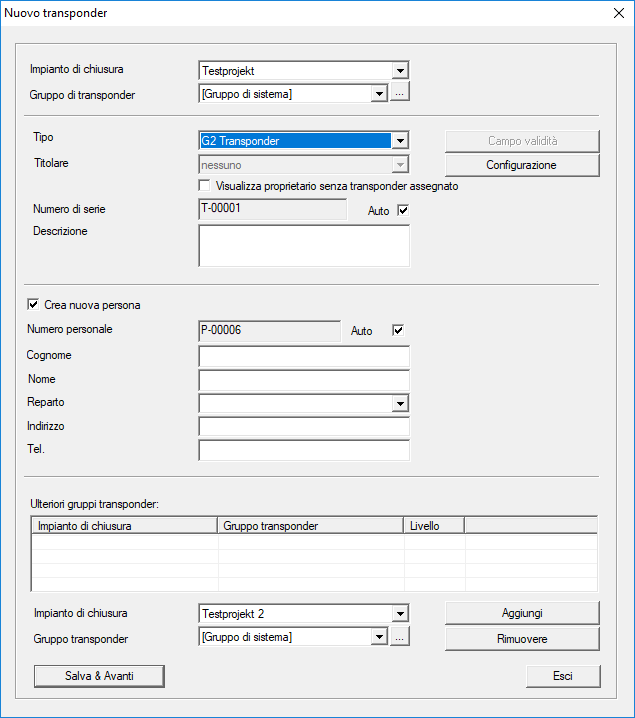
Task: Click the Rimuovere button
Action: (521, 638)
